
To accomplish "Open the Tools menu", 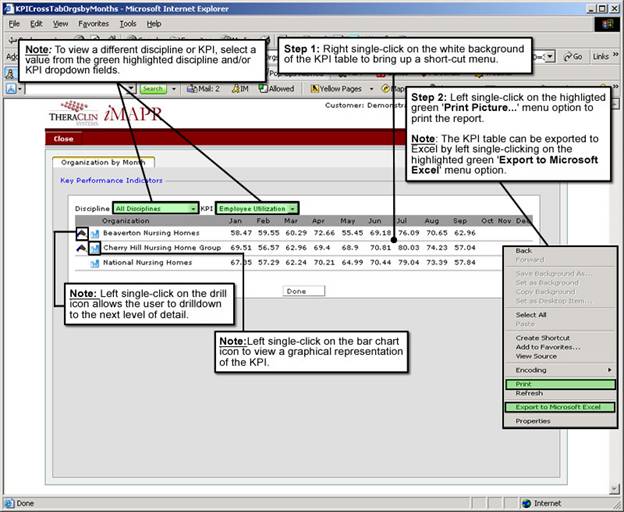I will pos(128,23).
